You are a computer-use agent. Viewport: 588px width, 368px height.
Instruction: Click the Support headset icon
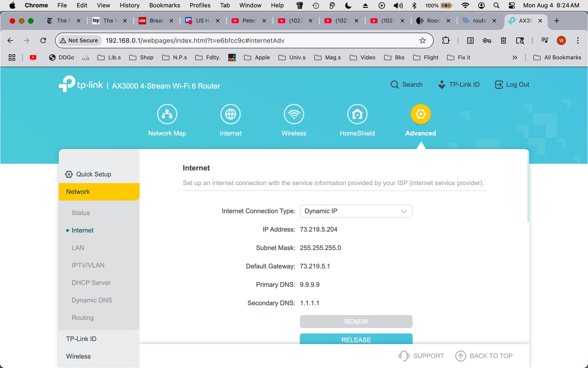pos(404,356)
